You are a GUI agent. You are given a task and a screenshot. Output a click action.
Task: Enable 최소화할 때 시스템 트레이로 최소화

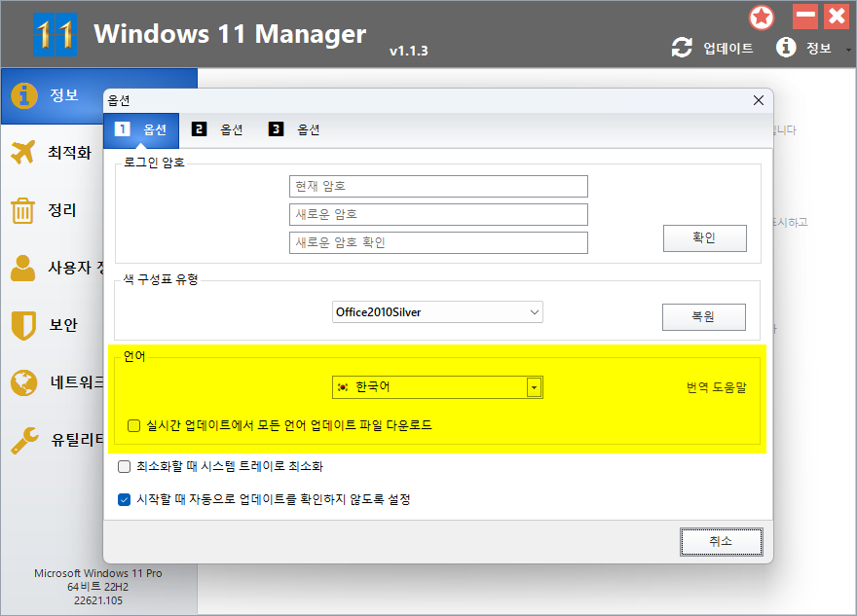(x=124, y=466)
